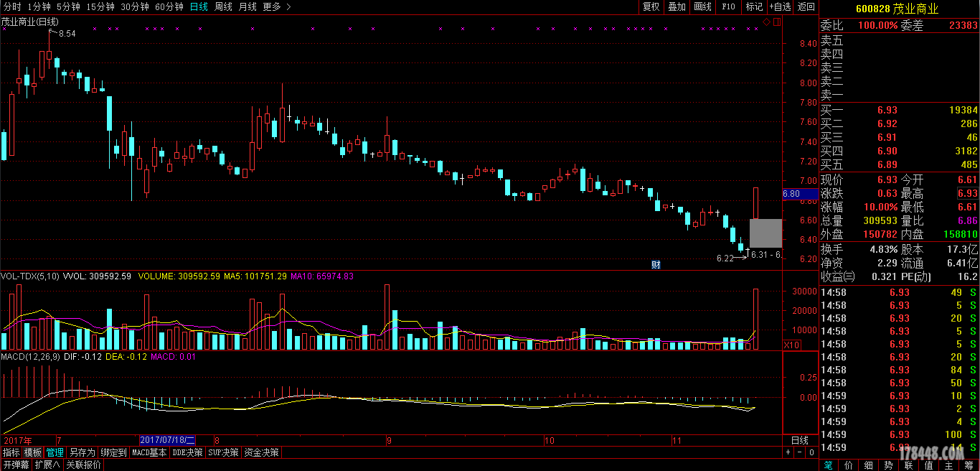Click the 卖一 ask row
Image resolution: width=980 pixels, height=471 pixels.
tap(899, 95)
